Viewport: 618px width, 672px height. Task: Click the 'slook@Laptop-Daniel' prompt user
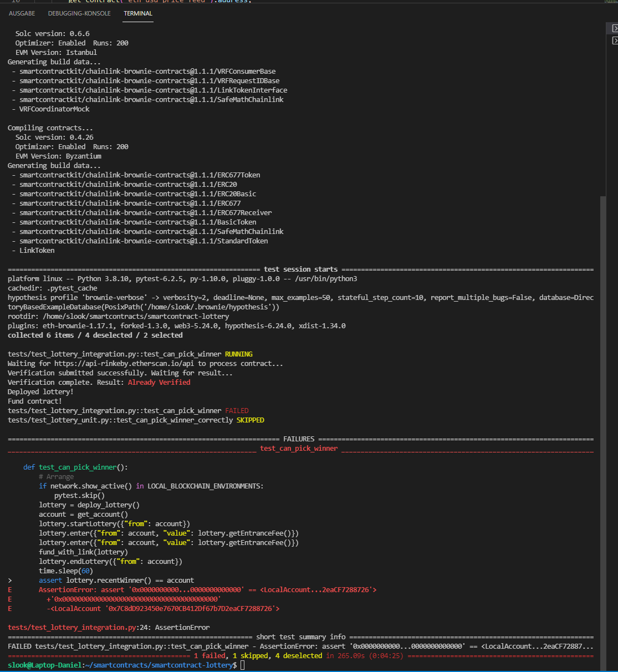tap(45, 665)
